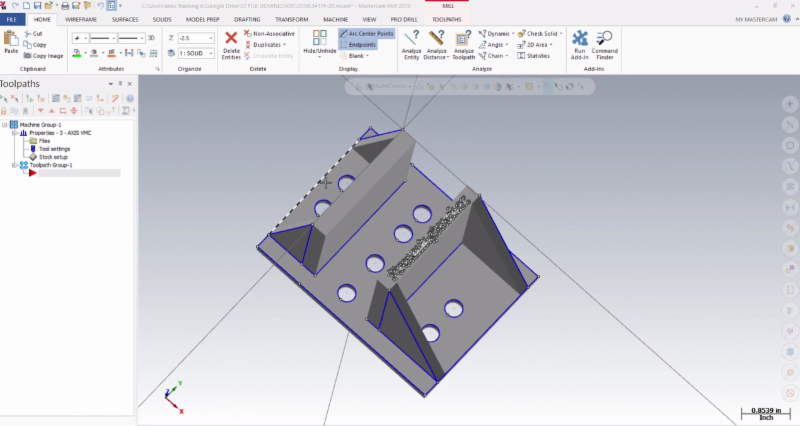Click the Analyze Toolpath icon
Screen dimensions: 800x426
coord(464,40)
